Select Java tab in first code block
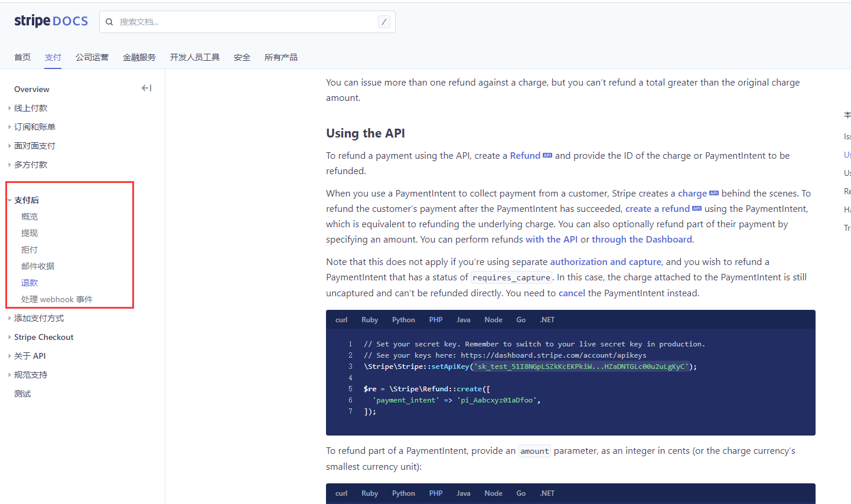 pyautogui.click(x=464, y=320)
